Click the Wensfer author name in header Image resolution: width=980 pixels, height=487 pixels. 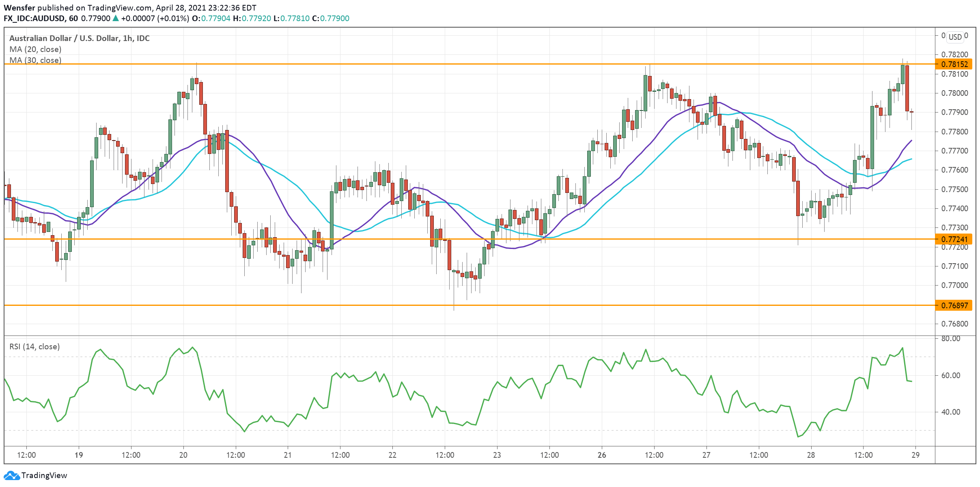tap(19, 8)
